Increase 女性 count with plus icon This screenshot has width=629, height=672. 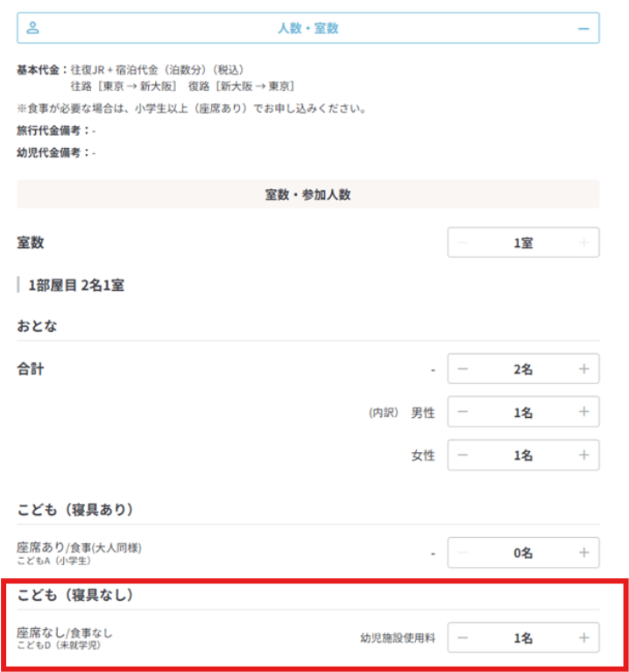point(583,455)
